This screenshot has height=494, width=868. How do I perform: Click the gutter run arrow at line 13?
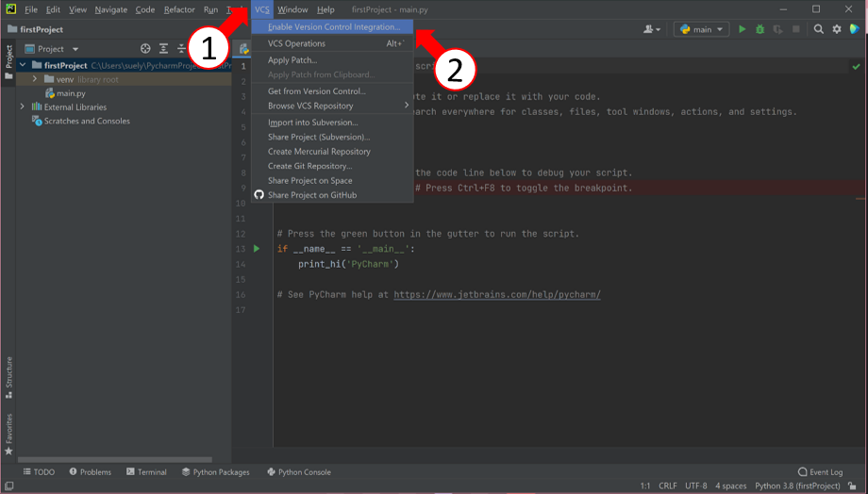(x=257, y=249)
